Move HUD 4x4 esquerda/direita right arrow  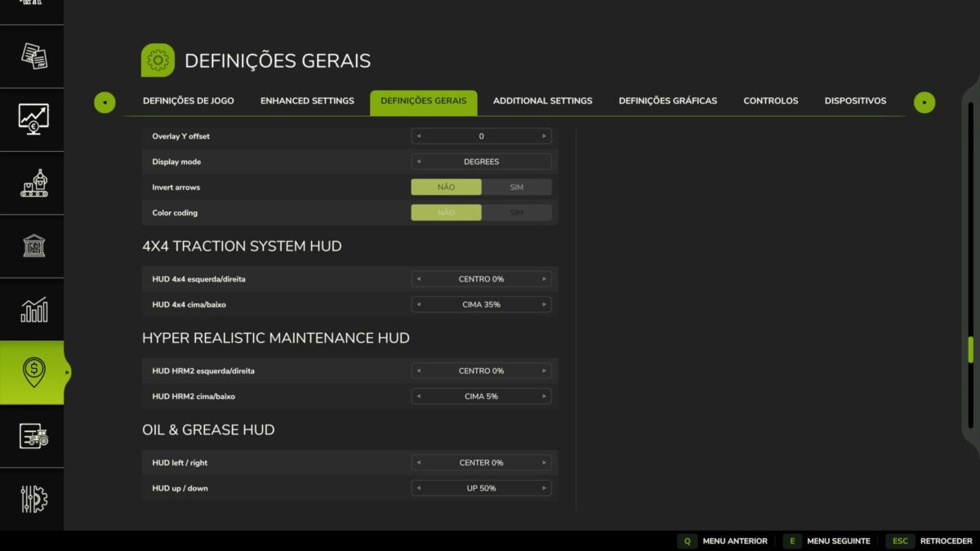(x=544, y=279)
